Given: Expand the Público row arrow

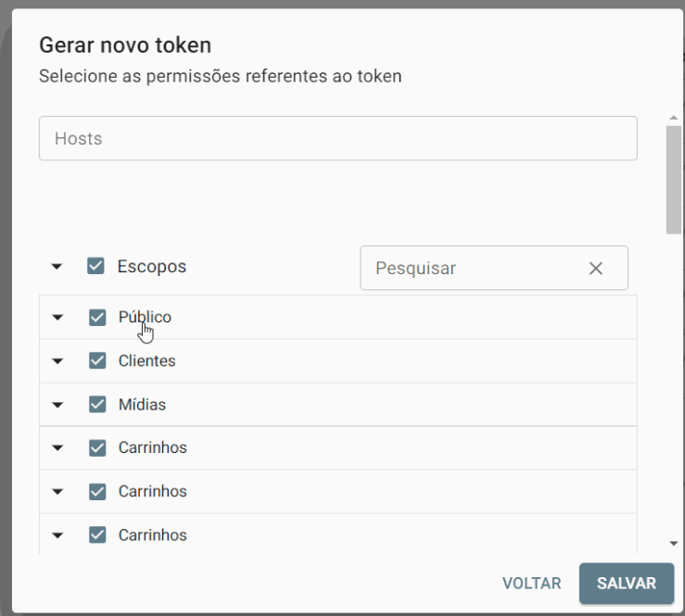Looking at the screenshot, I should 57,318.
